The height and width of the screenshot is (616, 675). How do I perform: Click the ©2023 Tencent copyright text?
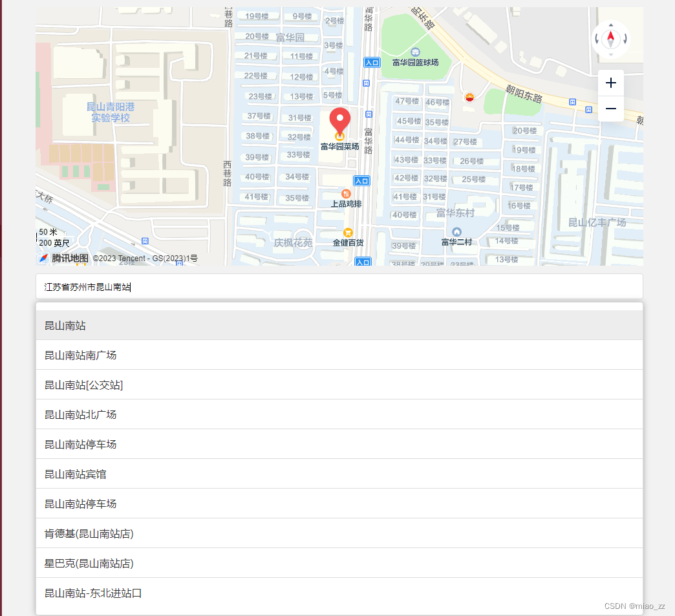point(145,259)
